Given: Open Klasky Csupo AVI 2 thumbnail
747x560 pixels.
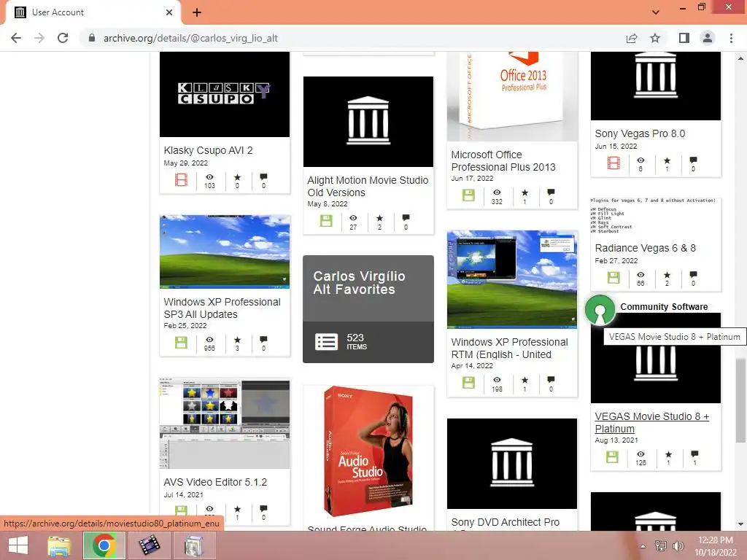Looking at the screenshot, I should click(x=225, y=94).
